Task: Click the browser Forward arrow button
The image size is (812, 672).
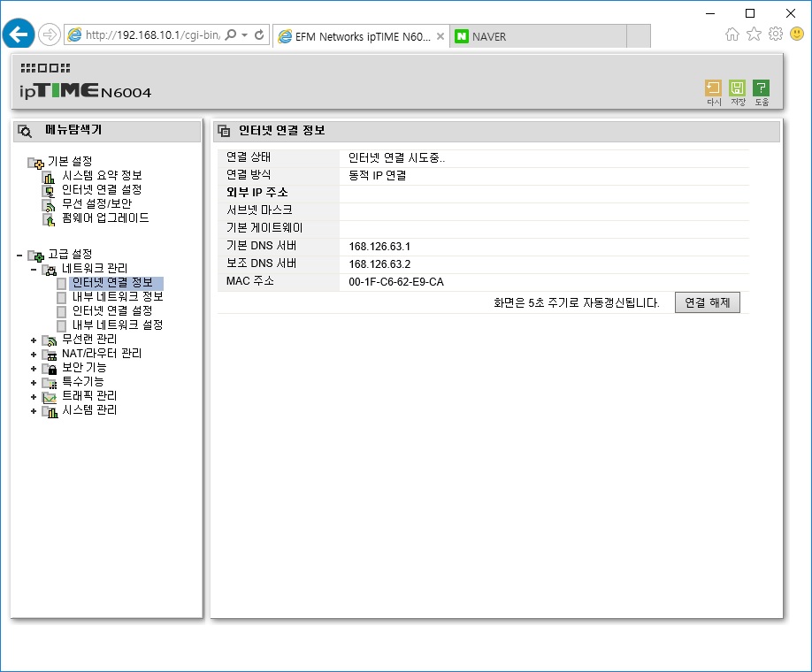Action: [x=50, y=34]
